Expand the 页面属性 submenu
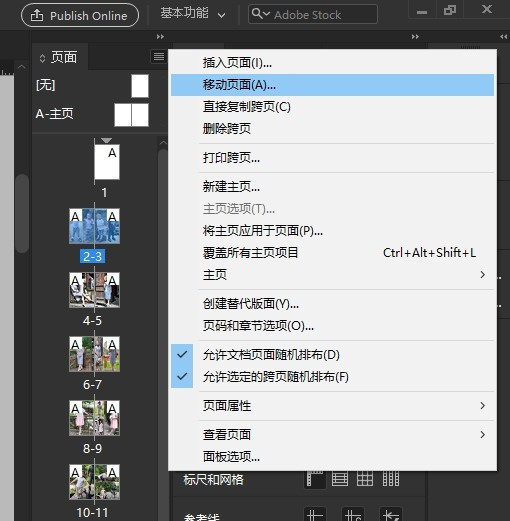 (332, 406)
